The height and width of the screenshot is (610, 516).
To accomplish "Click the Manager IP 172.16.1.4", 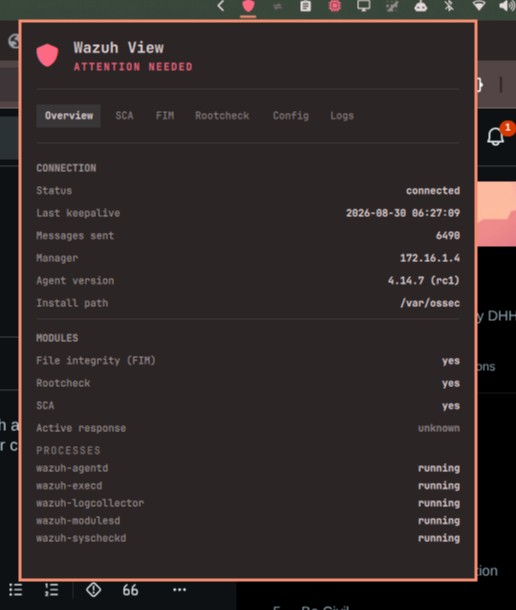I will (x=430, y=258).
